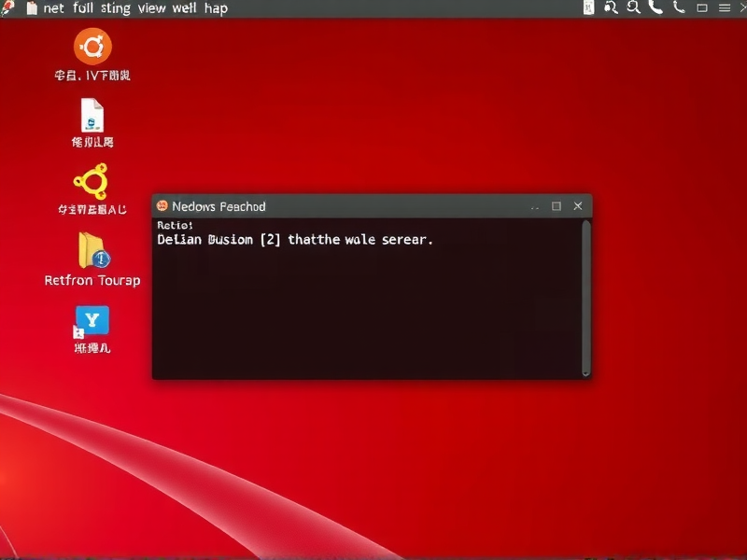Expand the arrow at the panel's far right
Screen dimensions: 747x560
(742, 7)
